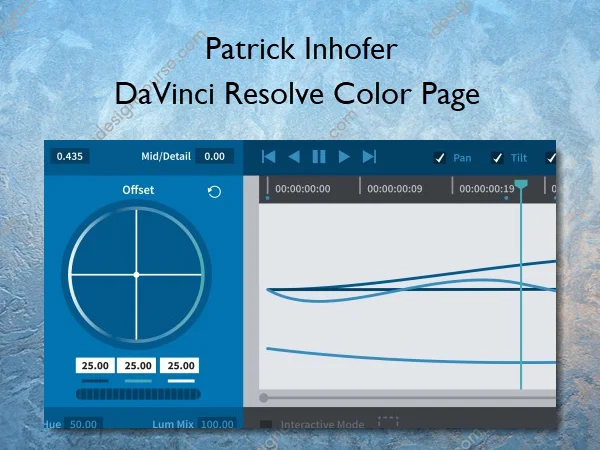Toggle the Tilt checkbox
This screenshot has height=450, width=600.
pos(497,157)
